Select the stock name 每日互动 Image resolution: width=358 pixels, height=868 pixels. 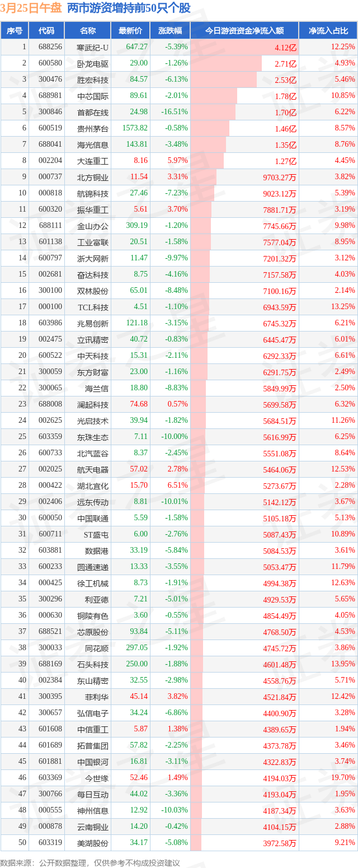pyautogui.click(x=93, y=794)
